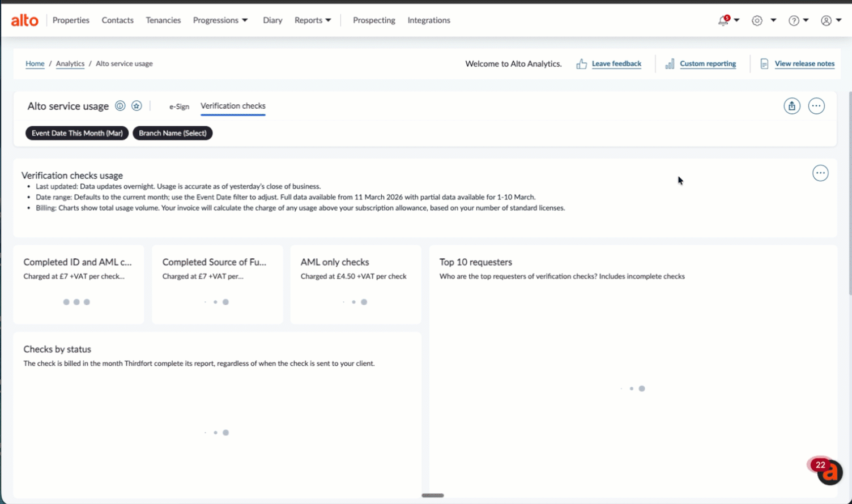Click the bottom horizontal scroll handle
852x504 pixels.
click(x=433, y=496)
